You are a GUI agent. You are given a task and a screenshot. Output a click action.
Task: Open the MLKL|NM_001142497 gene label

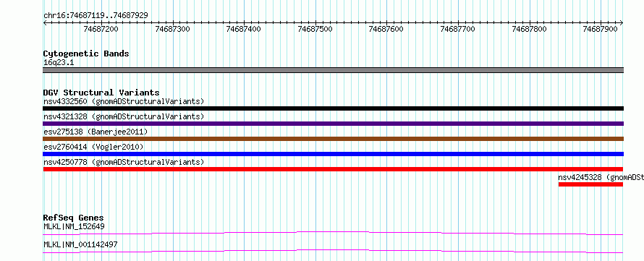80,244
